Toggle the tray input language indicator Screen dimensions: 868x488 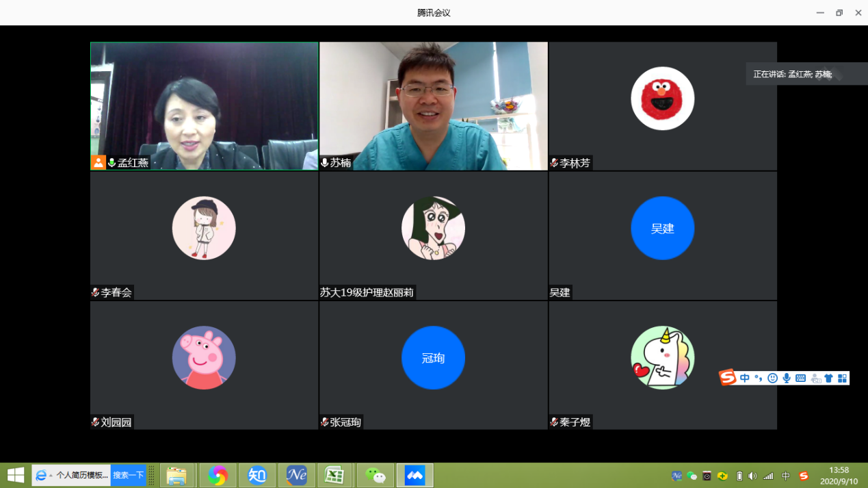(786, 476)
